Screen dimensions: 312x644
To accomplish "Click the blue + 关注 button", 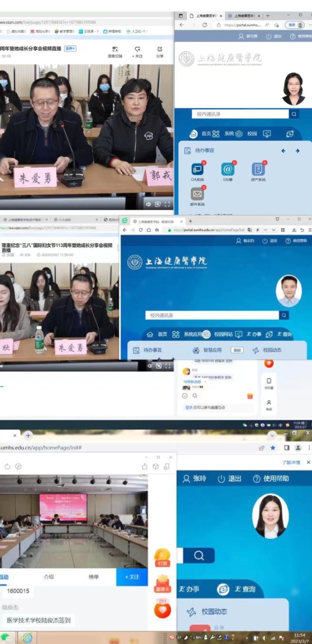I will coord(131,577).
